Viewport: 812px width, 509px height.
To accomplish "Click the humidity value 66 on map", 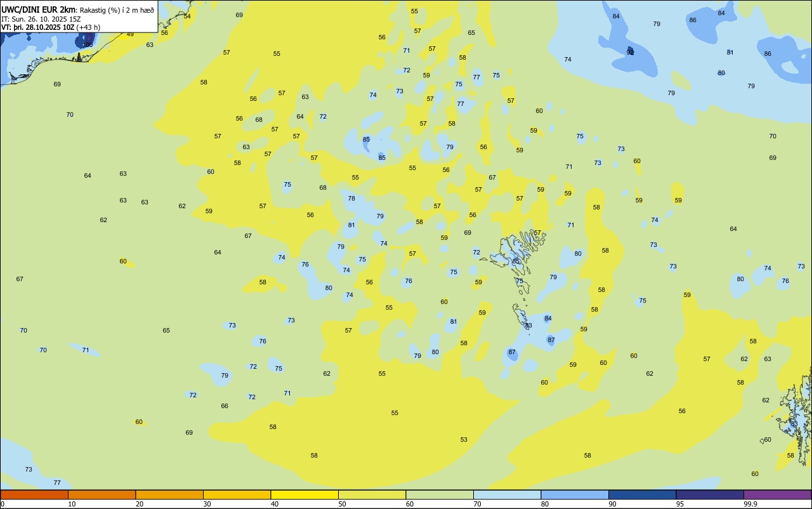I will point(225,406).
